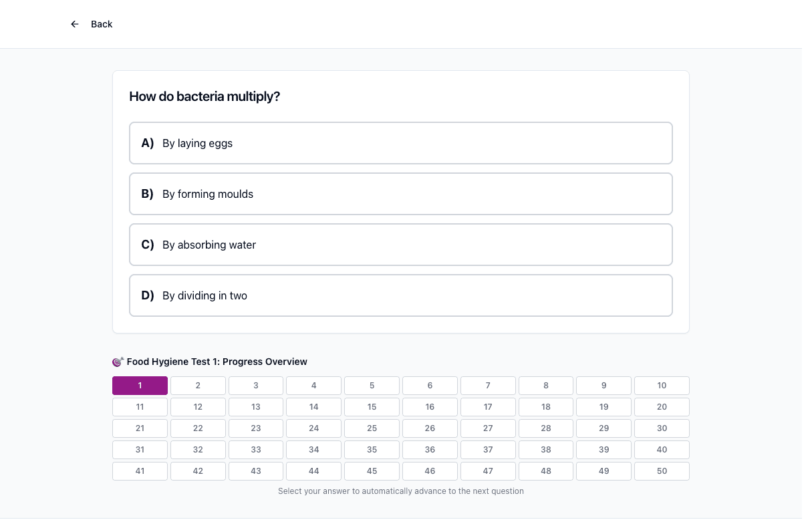Screen dimensions: 812x528
Task: Jump to question 11
Action: coord(140,407)
